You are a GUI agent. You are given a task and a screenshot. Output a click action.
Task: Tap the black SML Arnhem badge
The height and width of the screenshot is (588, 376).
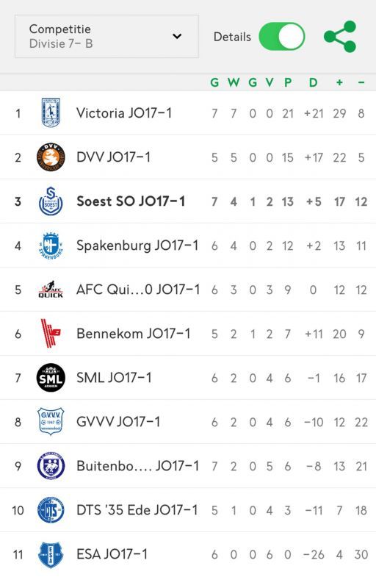click(51, 378)
